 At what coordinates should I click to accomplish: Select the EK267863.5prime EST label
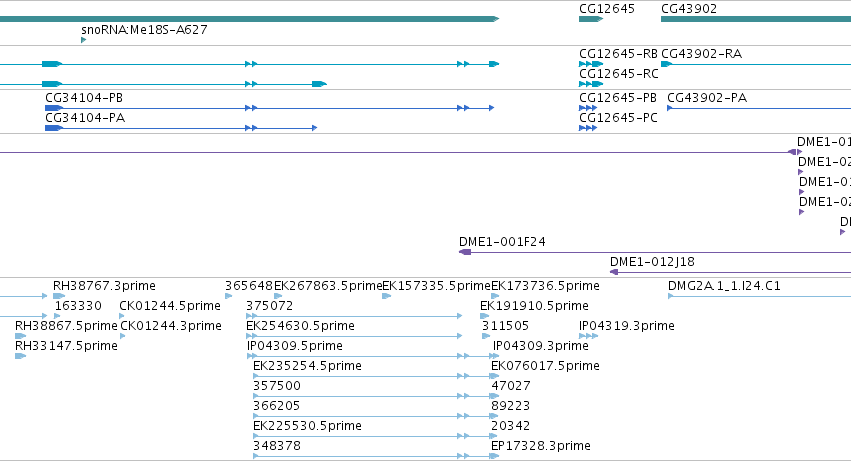pos(328,286)
